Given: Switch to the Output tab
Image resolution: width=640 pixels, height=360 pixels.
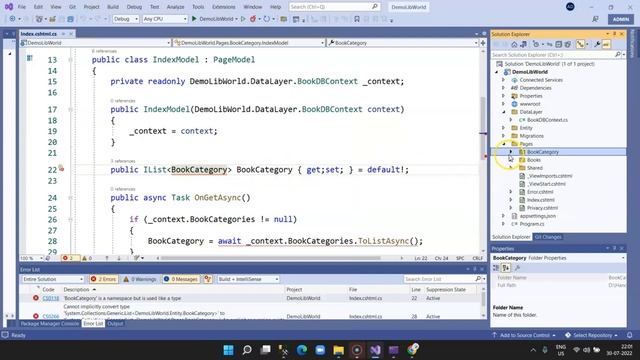Looking at the screenshot, I should [x=115, y=324].
